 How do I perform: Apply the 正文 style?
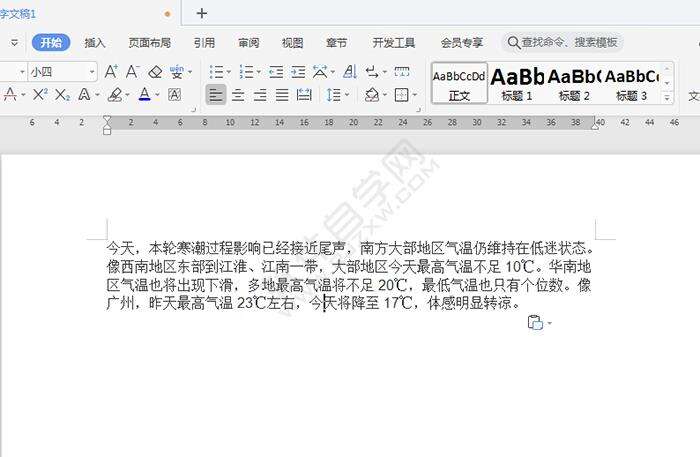coord(459,83)
